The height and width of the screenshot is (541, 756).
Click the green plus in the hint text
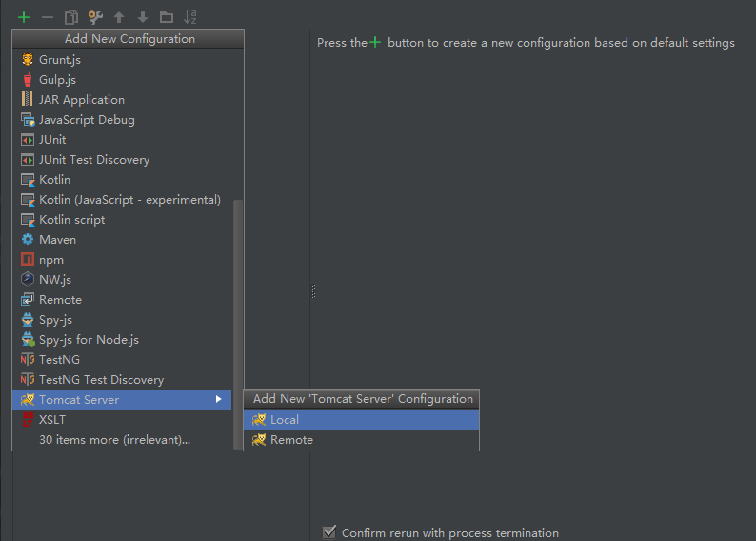pos(375,43)
